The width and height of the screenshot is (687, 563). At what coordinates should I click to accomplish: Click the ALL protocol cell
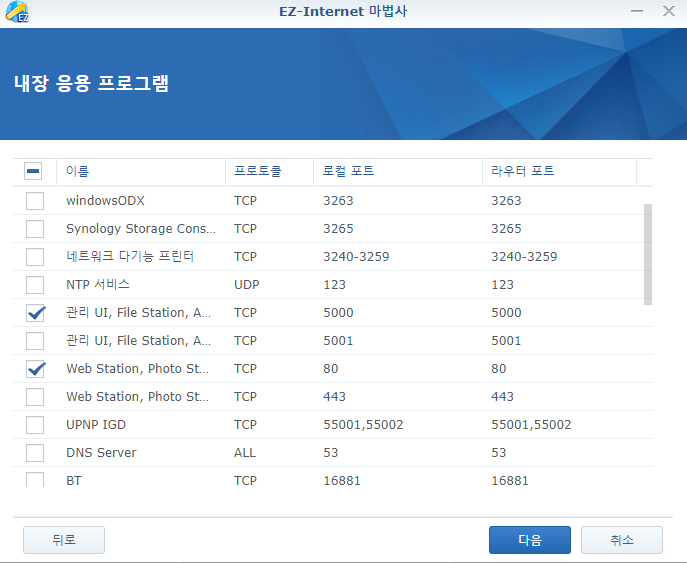coord(244,453)
